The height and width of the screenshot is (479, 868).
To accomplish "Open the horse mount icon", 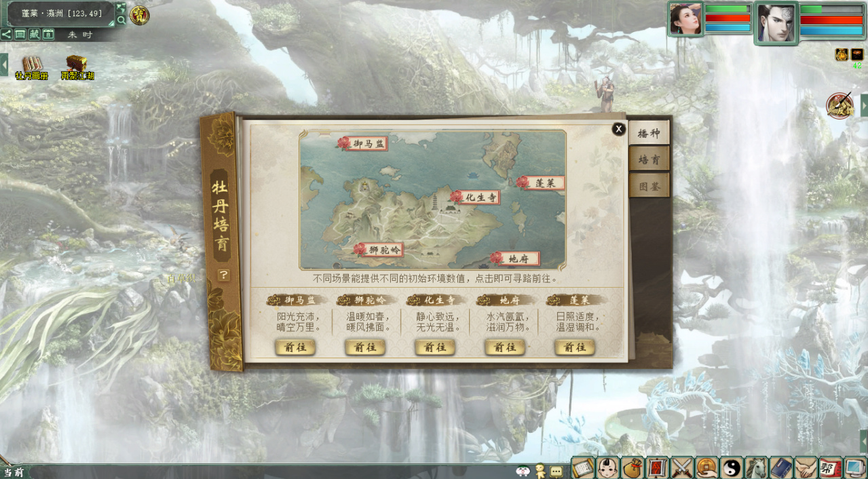I will tap(756, 467).
